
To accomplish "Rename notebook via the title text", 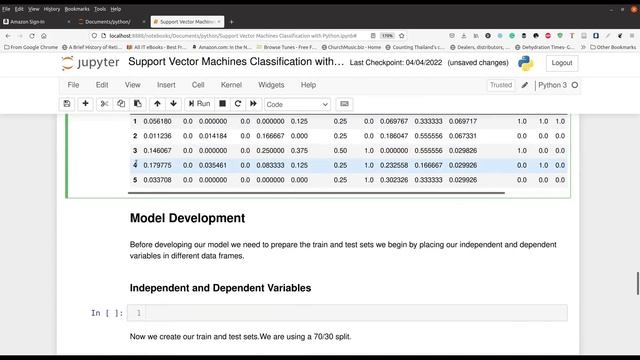I will (x=236, y=62).
